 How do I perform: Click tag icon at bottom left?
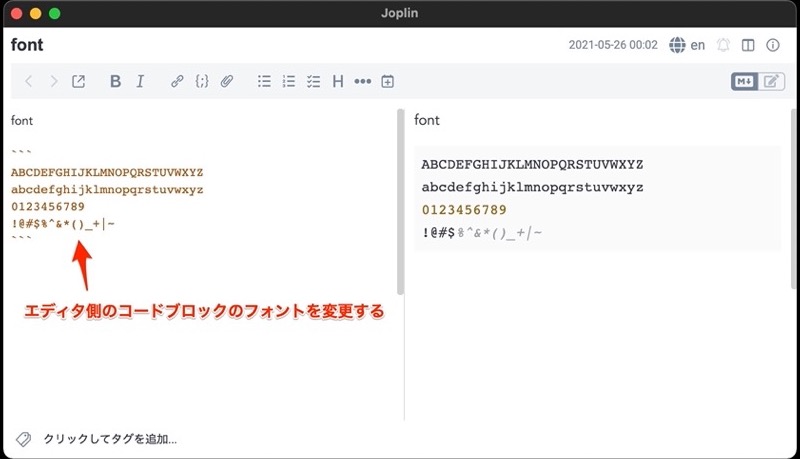pyautogui.click(x=23, y=439)
